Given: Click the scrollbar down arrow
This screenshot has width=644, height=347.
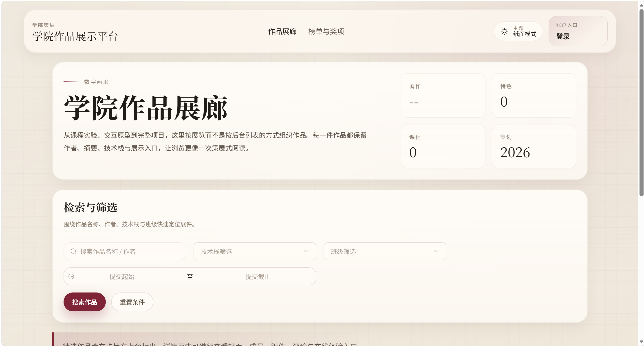Looking at the screenshot, I should (x=641, y=341).
